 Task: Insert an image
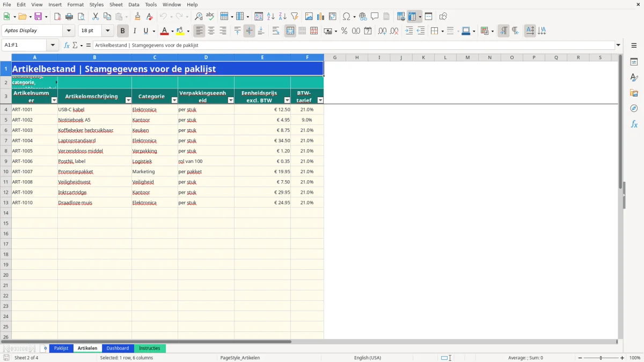[x=309, y=17]
